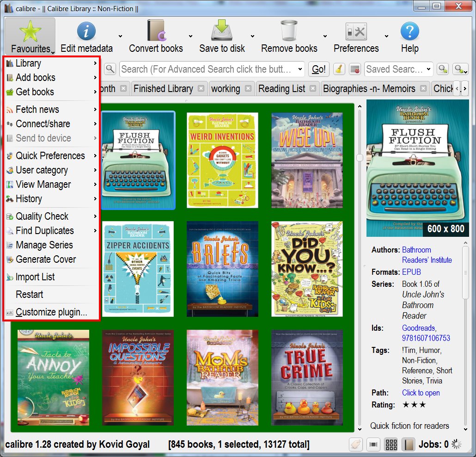This screenshot has width=476, height=457.
Task: Open Bathroom Readers' Institute author link
Action: pyautogui.click(x=427, y=255)
